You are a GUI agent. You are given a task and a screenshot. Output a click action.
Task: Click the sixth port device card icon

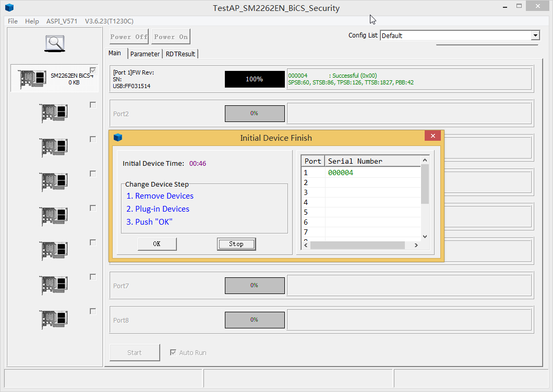point(54,251)
